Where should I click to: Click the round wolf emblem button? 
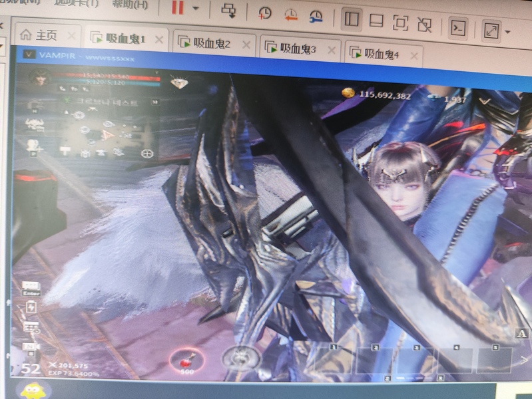241,358
